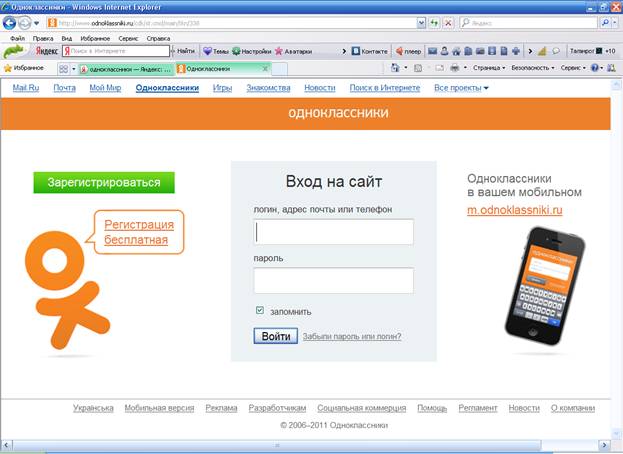This screenshot has height=454, width=623.
Task: Switch language via Українська link
Action: (x=93, y=408)
